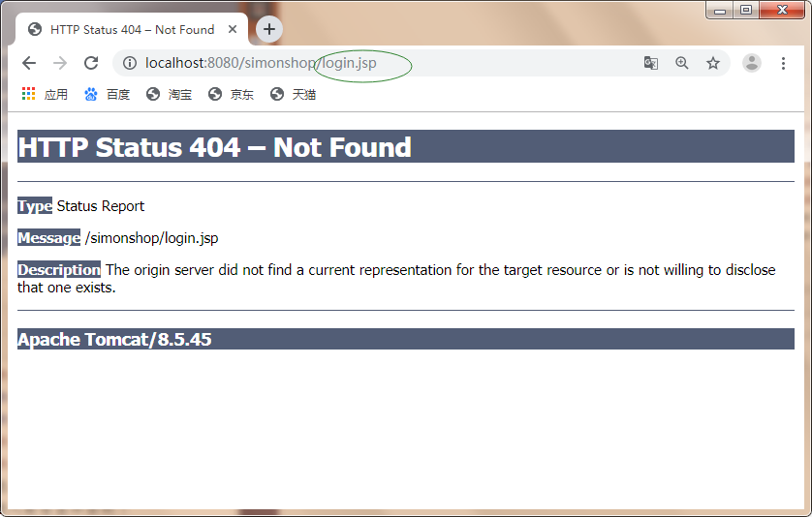Click the Description label
This screenshot has width=812, height=517.
coord(59,269)
